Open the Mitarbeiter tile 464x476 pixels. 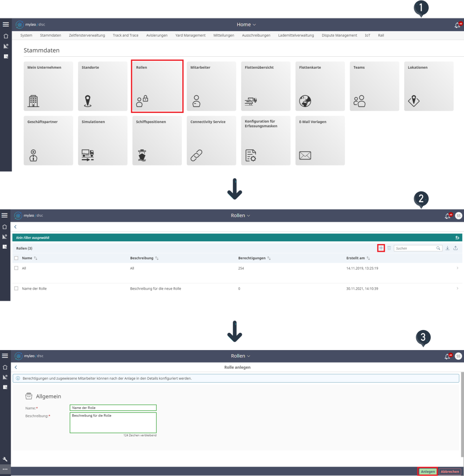coord(212,86)
